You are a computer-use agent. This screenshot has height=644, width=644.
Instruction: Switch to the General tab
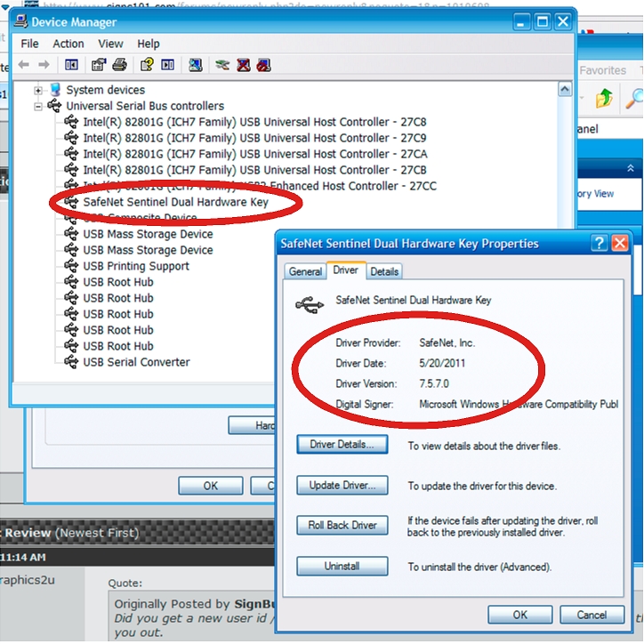coord(305,271)
